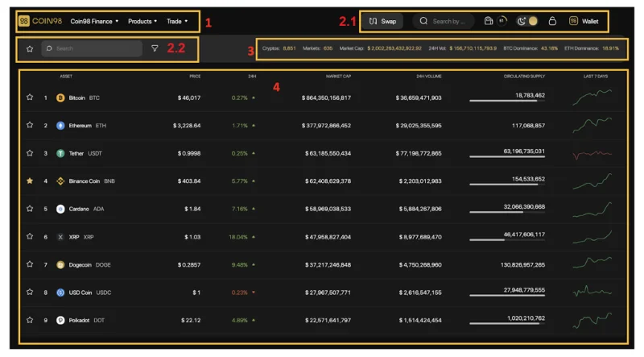
Task: Click Bitcoin price $46,017
Action: click(189, 98)
